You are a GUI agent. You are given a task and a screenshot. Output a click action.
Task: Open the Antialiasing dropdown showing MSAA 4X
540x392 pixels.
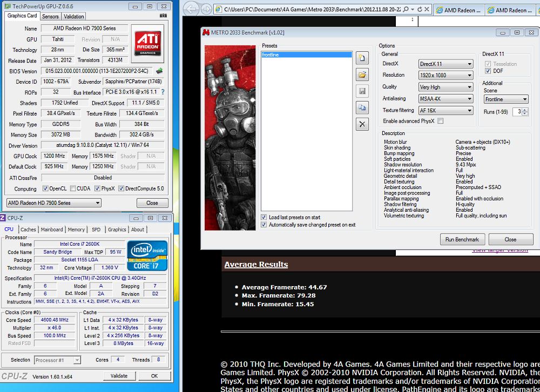(446, 98)
